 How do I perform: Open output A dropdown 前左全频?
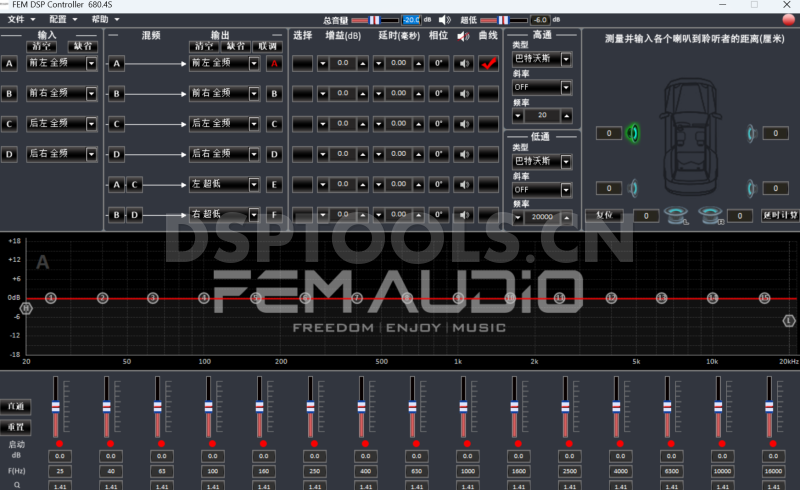224,63
